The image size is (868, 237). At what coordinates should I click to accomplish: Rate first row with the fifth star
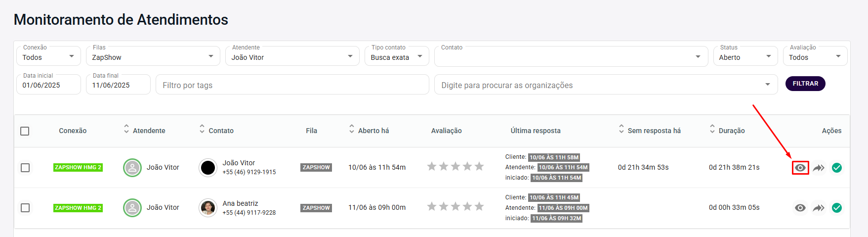[479, 166]
